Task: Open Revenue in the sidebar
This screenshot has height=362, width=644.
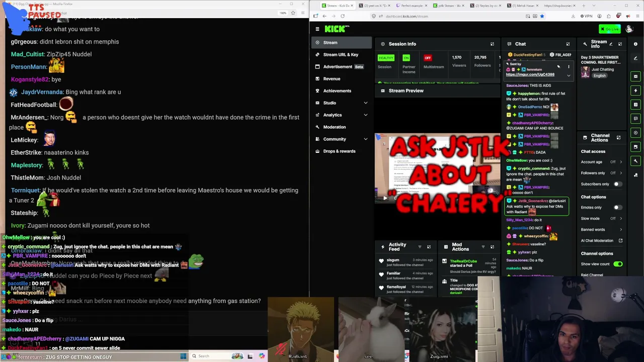Action: click(342, 79)
